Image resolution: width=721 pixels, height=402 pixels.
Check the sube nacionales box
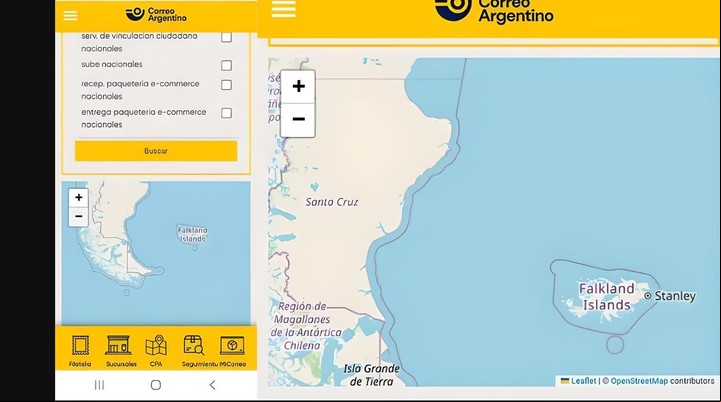(226, 65)
